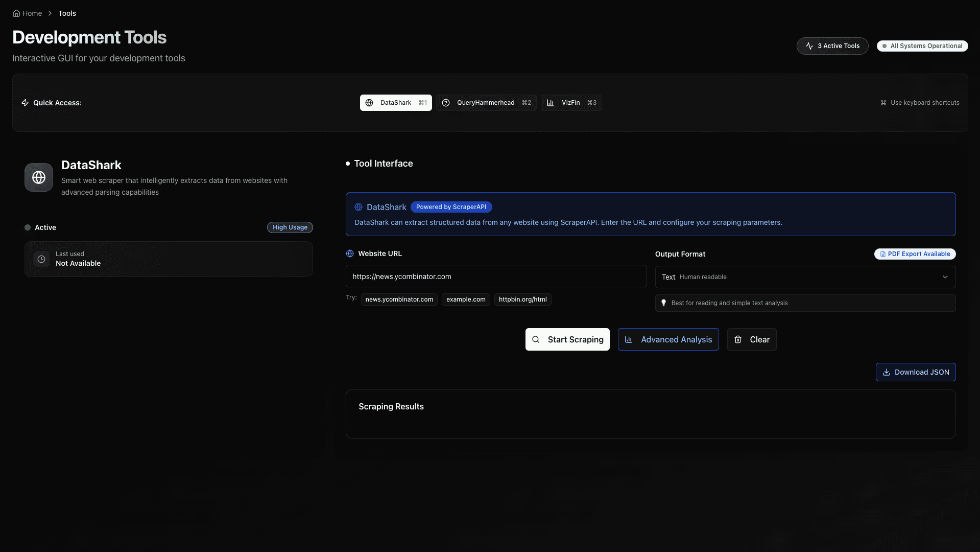Screen dimensions: 980x552
Task: Click the DataShark globe icon tile
Action: [39, 177]
